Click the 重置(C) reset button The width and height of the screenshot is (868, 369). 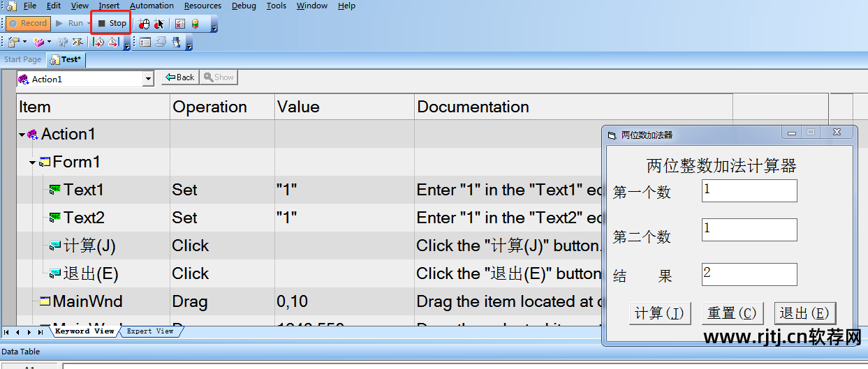[732, 313]
